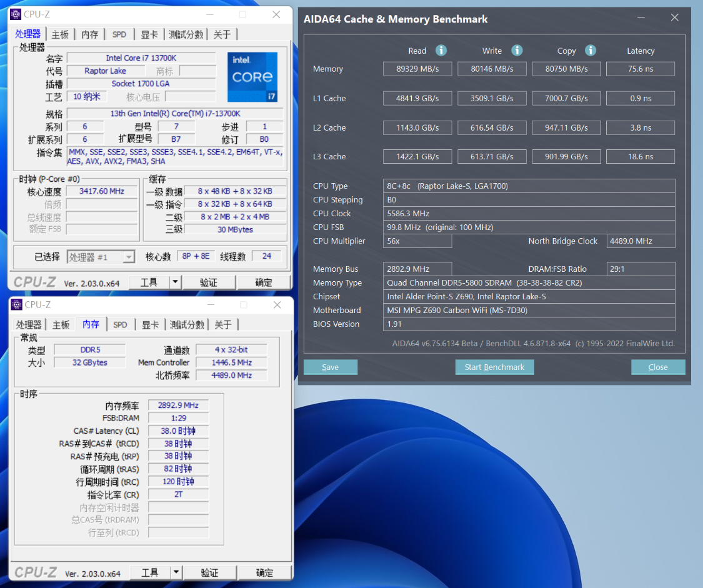Click the Memory Read result field
Viewport: 703px width, 588px height.
(417, 69)
